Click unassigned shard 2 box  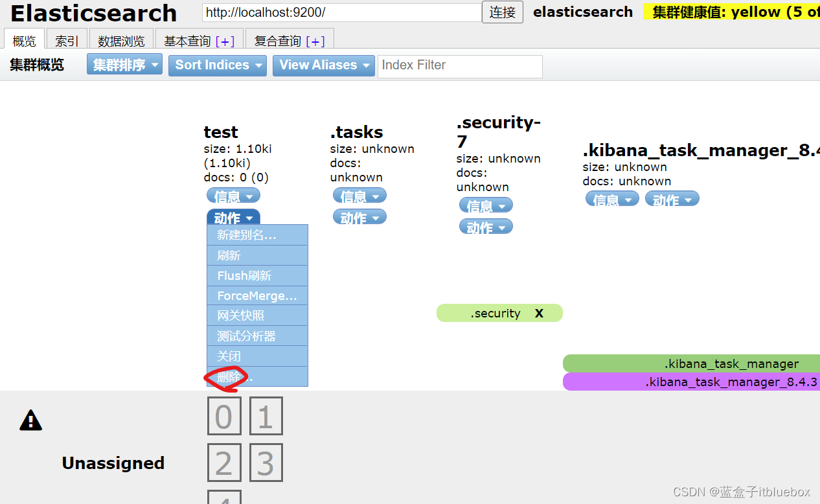(224, 463)
